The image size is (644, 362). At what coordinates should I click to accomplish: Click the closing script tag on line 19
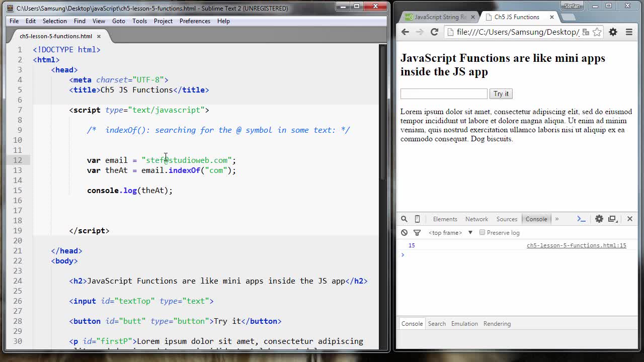pyautogui.click(x=89, y=230)
